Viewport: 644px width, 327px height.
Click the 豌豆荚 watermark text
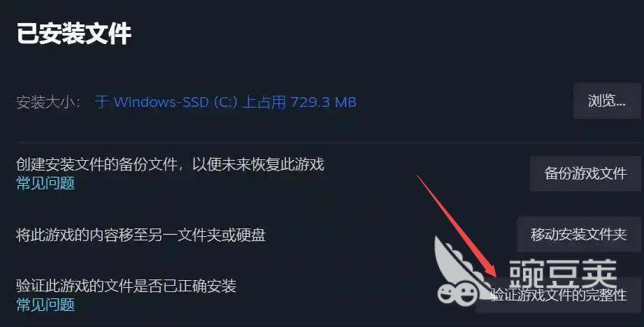coord(563,273)
